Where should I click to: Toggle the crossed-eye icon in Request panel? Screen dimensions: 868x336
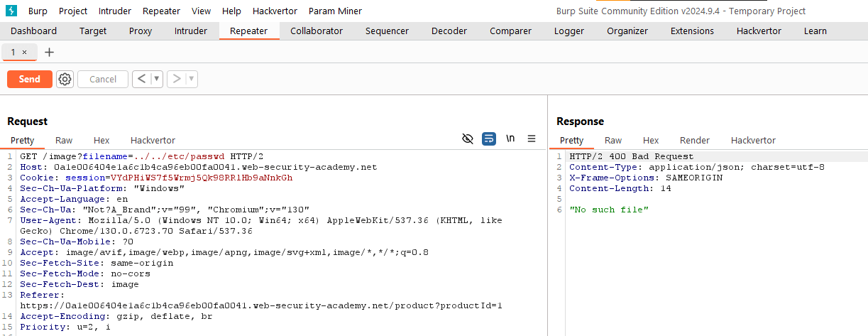[468, 139]
